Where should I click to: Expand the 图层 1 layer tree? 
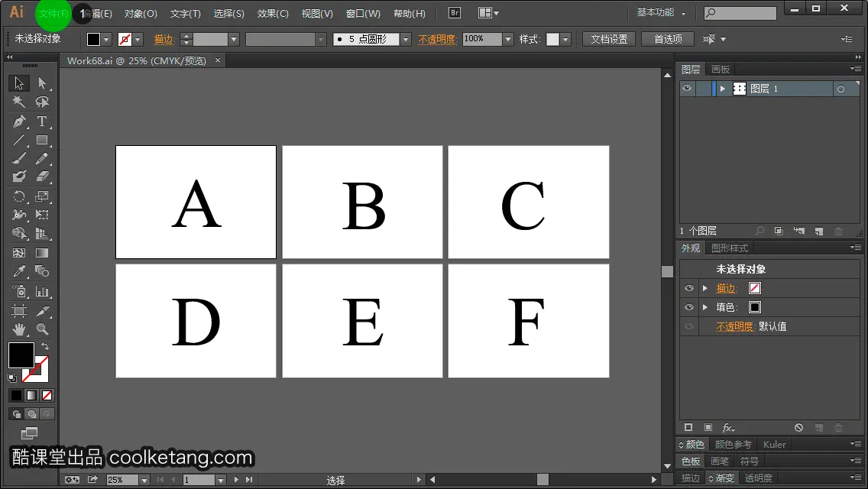pos(722,89)
